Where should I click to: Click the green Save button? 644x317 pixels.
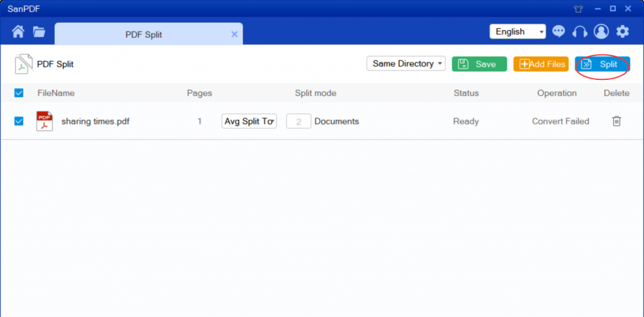479,64
